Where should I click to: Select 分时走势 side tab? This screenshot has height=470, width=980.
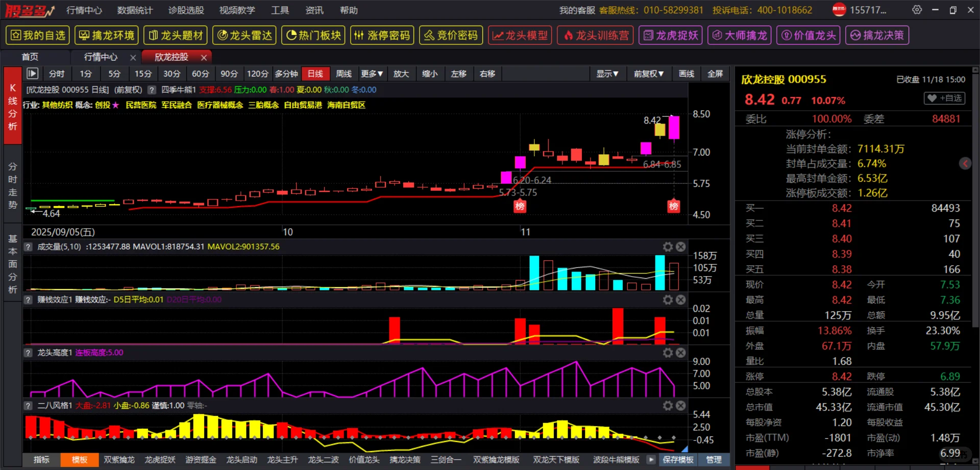13,185
